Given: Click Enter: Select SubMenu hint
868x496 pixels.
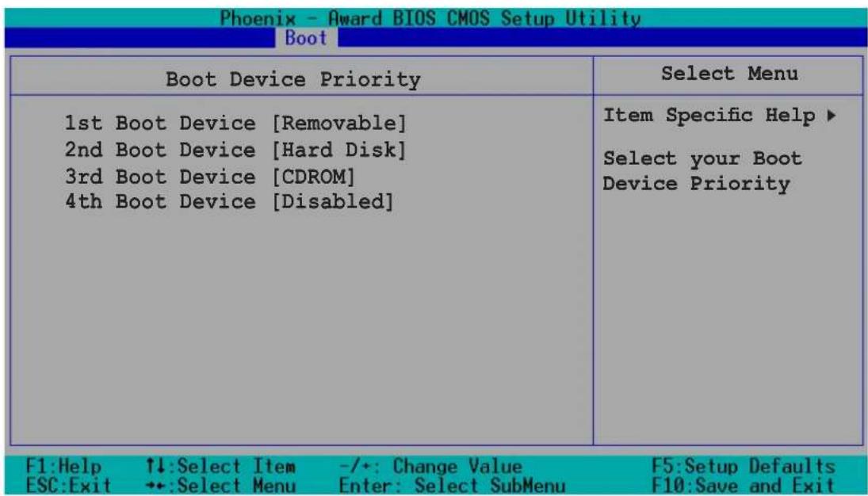Looking at the screenshot, I should click(x=452, y=486).
